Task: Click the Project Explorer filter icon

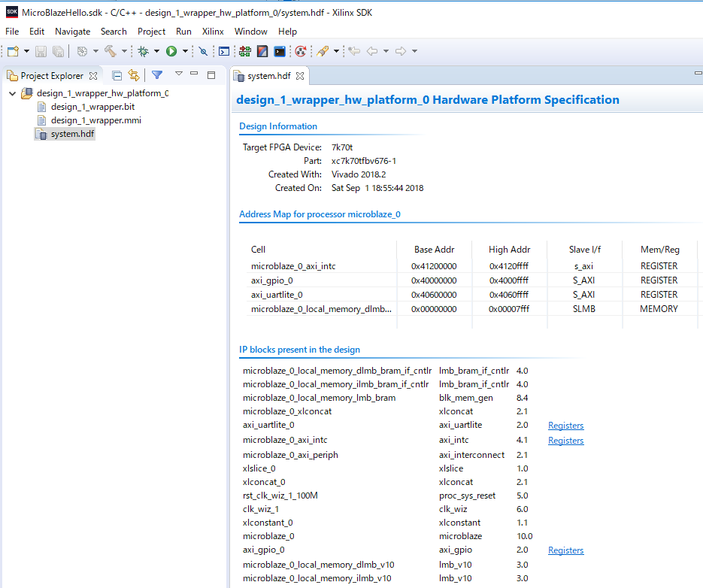Action: point(156,75)
